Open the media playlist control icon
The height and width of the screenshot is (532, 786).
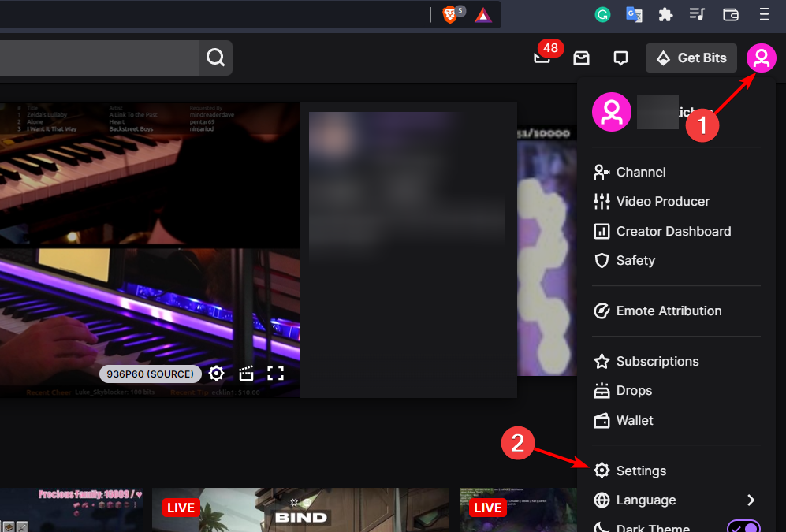(697, 14)
